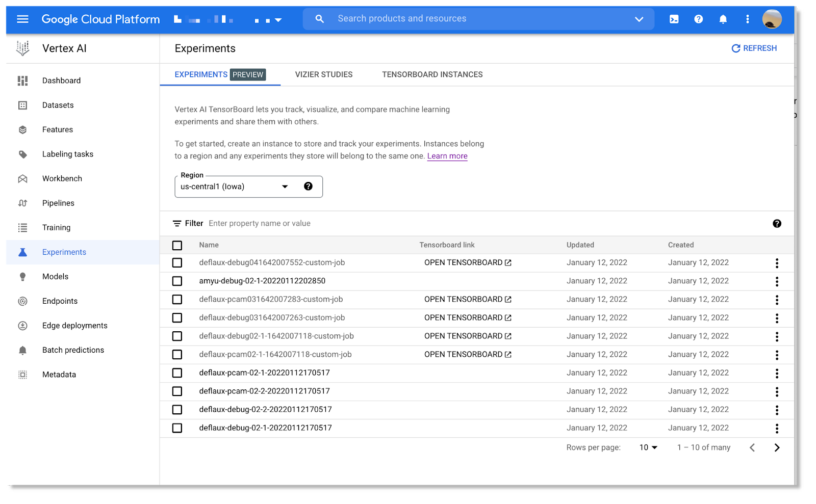Image resolution: width=816 pixels, height=504 pixels.
Task: Click the Vertex AI logo icon
Action: tap(23, 48)
